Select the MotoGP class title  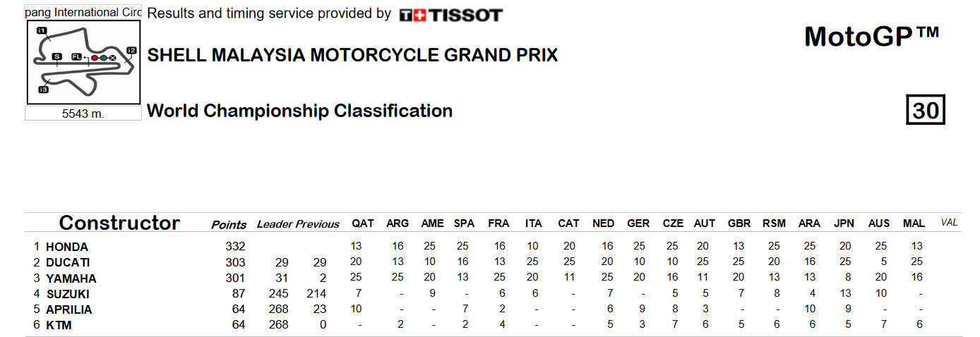872,36
